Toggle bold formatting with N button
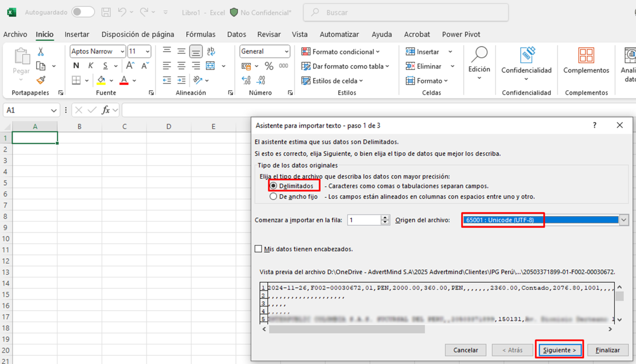Image resolution: width=636 pixels, height=364 pixels. (x=76, y=66)
